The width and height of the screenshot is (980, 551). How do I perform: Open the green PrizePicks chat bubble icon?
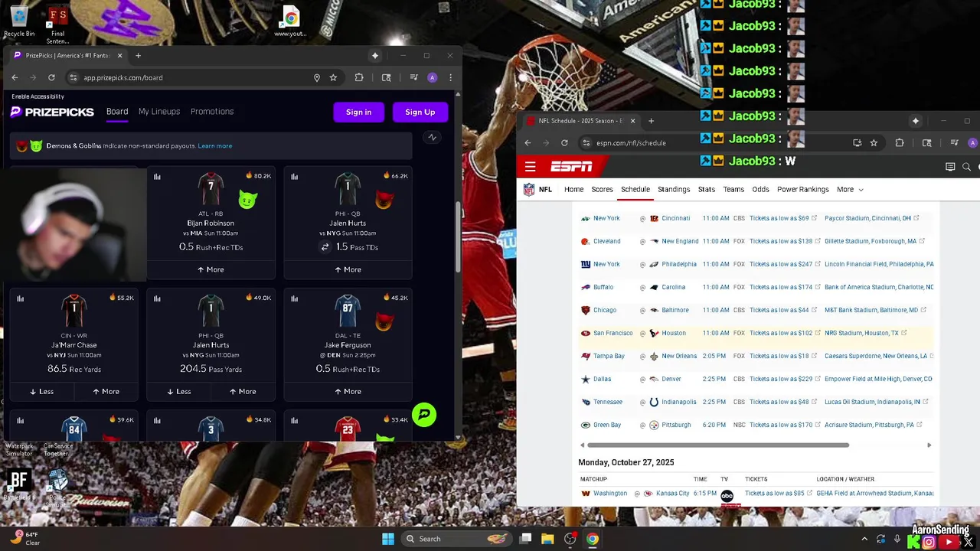[423, 415]
